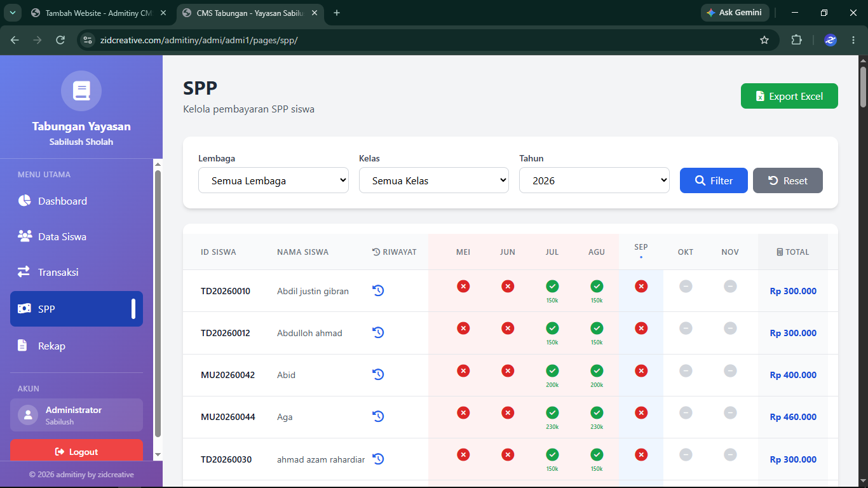Go to Dashboard menu
The height and width of the screenshot is (488, 868).
76,201
